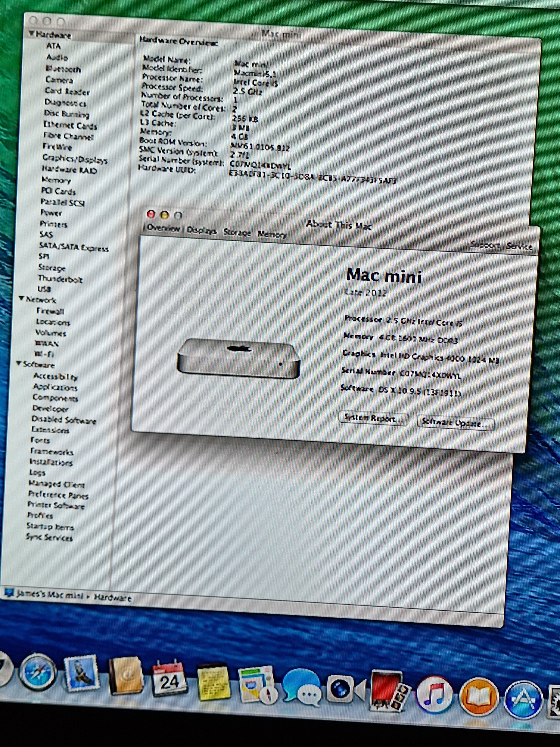Select Locations under Network

click(x=53, y=322)
